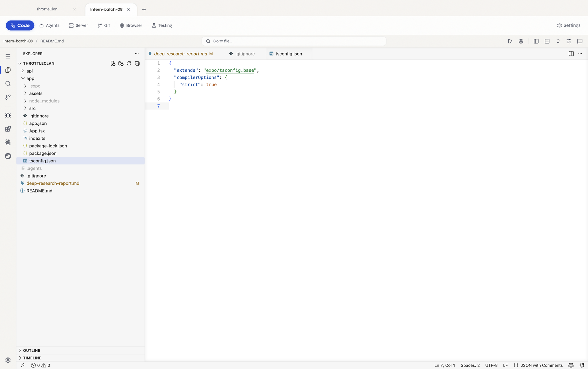Click the gear icon next to Run

pyautogui.click(x=521, y=41)
